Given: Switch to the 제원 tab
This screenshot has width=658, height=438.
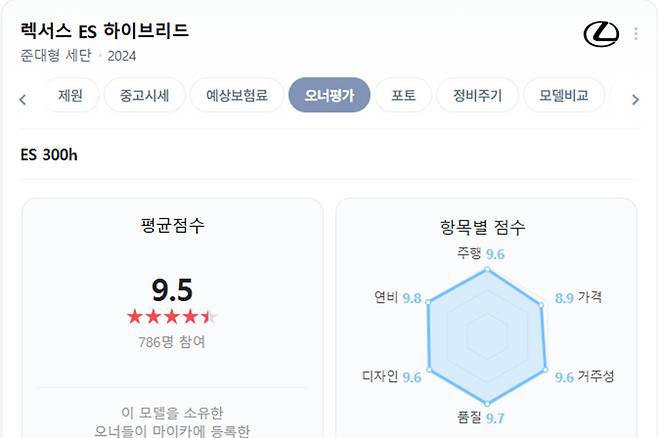Looking at the screenshot, I should (70, 96).
